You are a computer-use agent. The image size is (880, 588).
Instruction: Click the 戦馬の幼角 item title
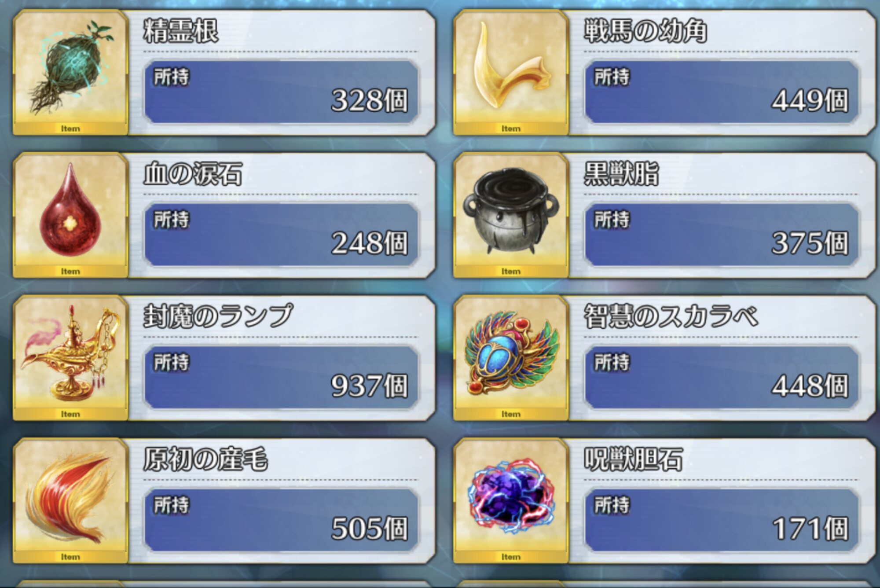click(x=645, y=31)
